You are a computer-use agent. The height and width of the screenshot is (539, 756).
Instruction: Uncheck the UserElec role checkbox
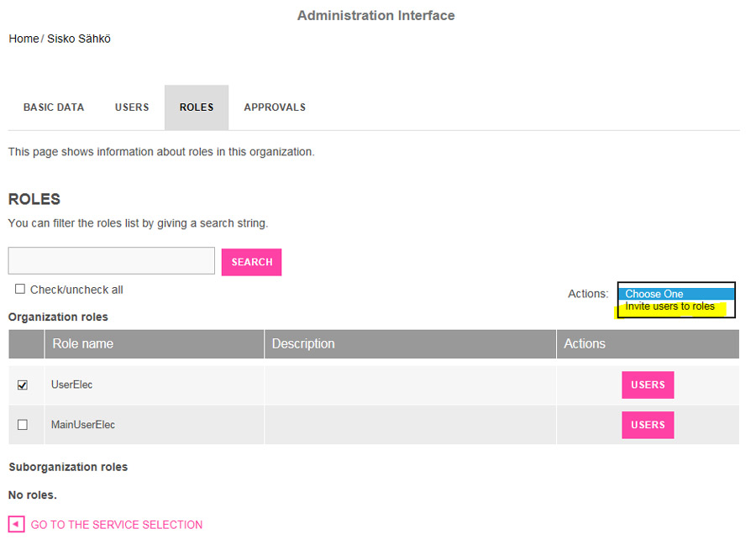[23, 385]
